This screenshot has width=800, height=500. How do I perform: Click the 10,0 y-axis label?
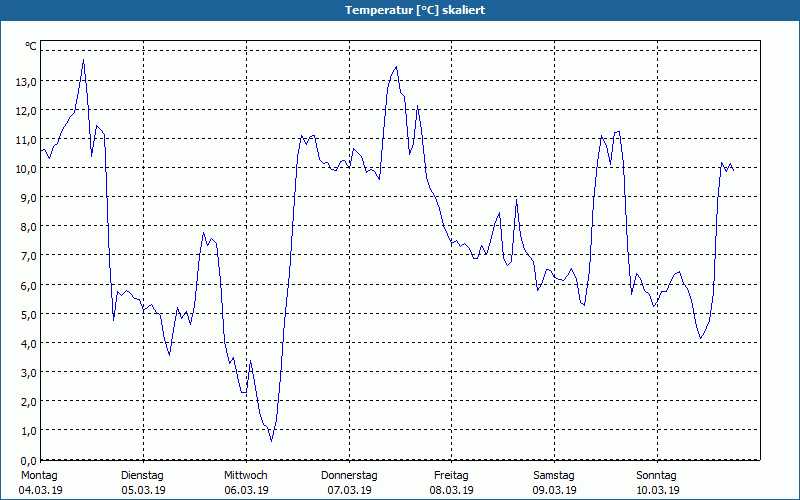click(x=26, y=169)
